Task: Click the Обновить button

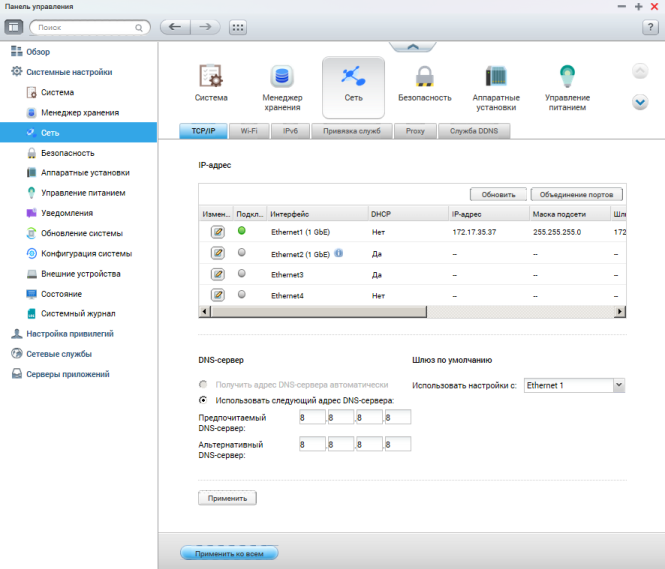Action: (x=498, y=195)
